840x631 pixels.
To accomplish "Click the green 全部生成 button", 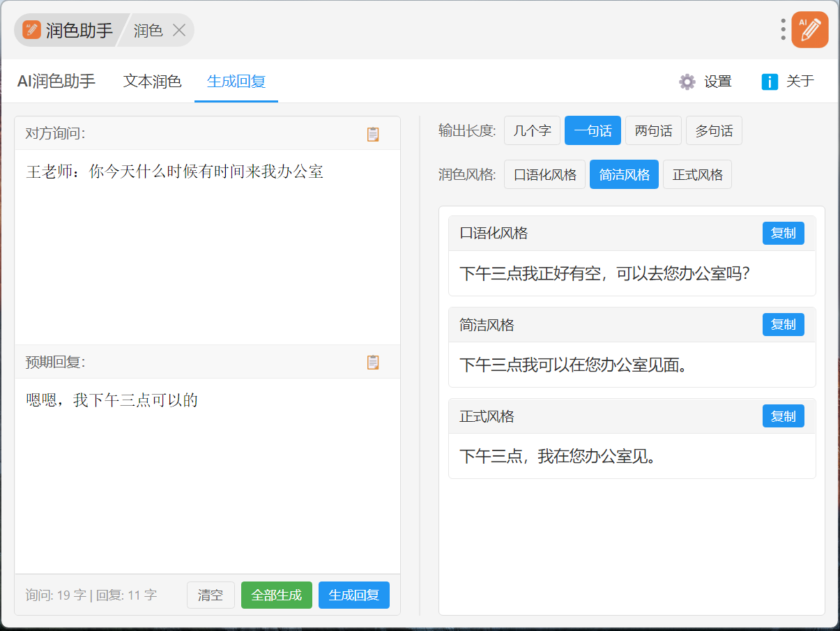I will pos(277,595).
